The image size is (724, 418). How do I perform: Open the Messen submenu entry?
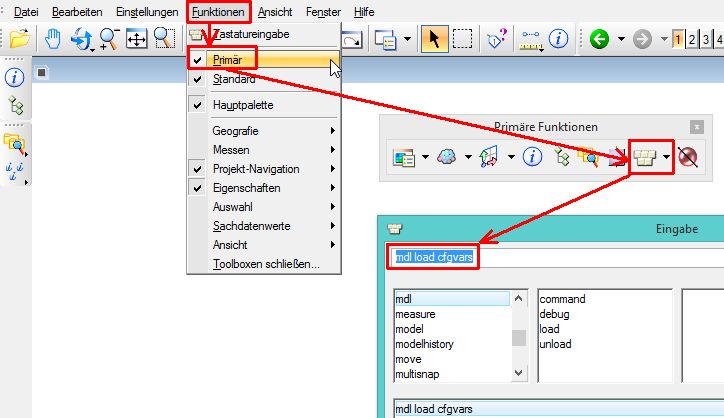(264, 150)
